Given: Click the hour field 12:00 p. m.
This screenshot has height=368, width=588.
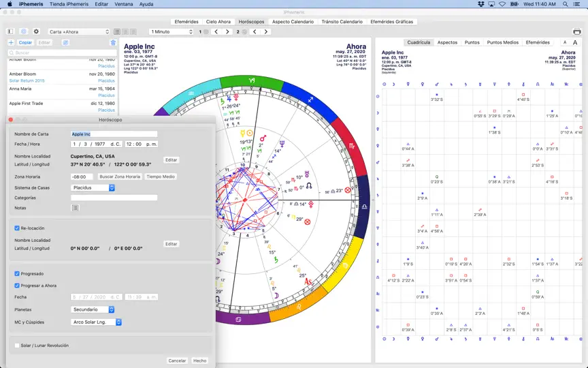Looking at the screenshot, I should pos(142,144).
